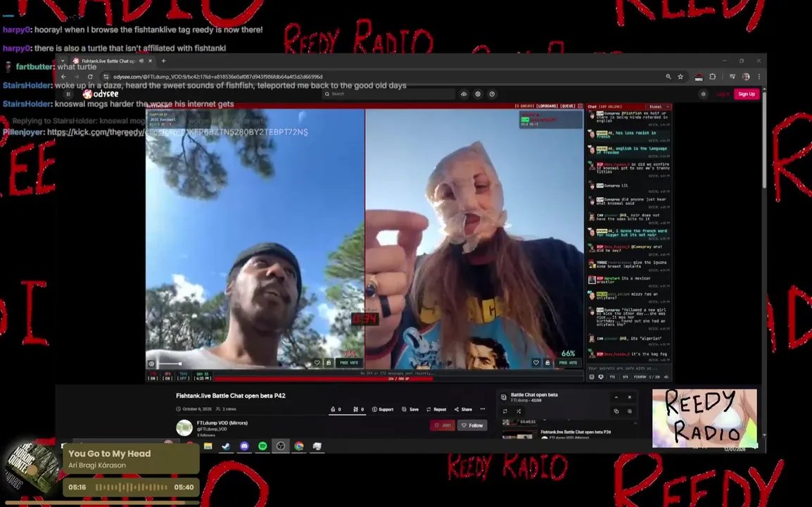
Task: Open the [QUEUE] tab above the video
Action: click(568, 106)
